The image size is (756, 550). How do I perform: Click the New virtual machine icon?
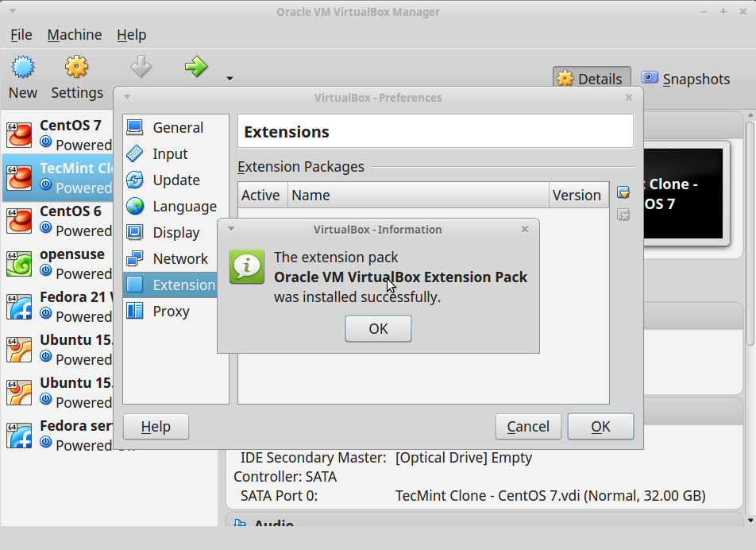[23, 67]
